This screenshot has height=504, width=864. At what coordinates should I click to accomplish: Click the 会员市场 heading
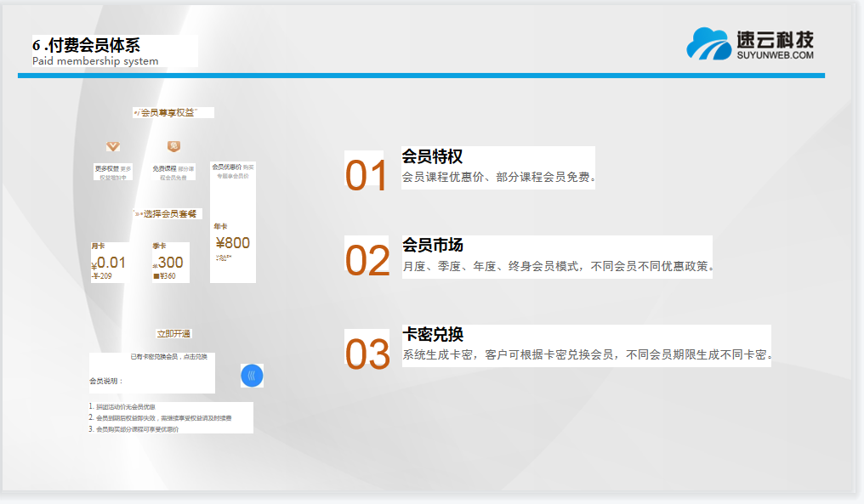pos(432,245)
